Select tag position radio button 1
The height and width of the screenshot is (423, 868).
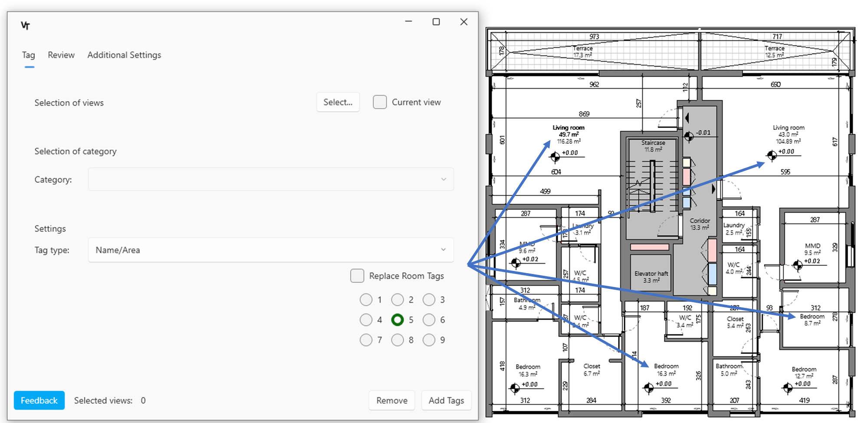pos(366,300)
